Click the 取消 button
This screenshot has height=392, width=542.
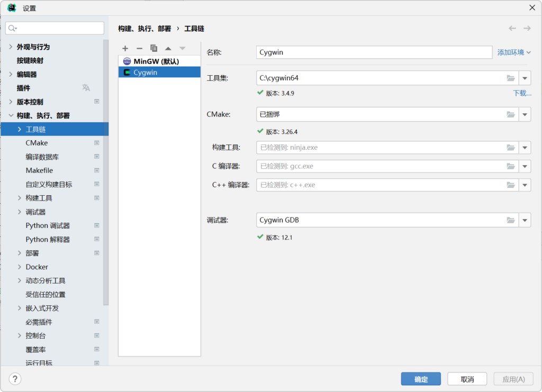tap(467, 379)
